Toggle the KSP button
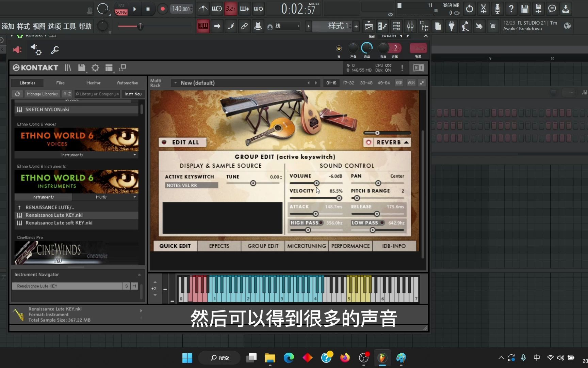This screenshot has width=588, height=368. click(x=399, y=83)
